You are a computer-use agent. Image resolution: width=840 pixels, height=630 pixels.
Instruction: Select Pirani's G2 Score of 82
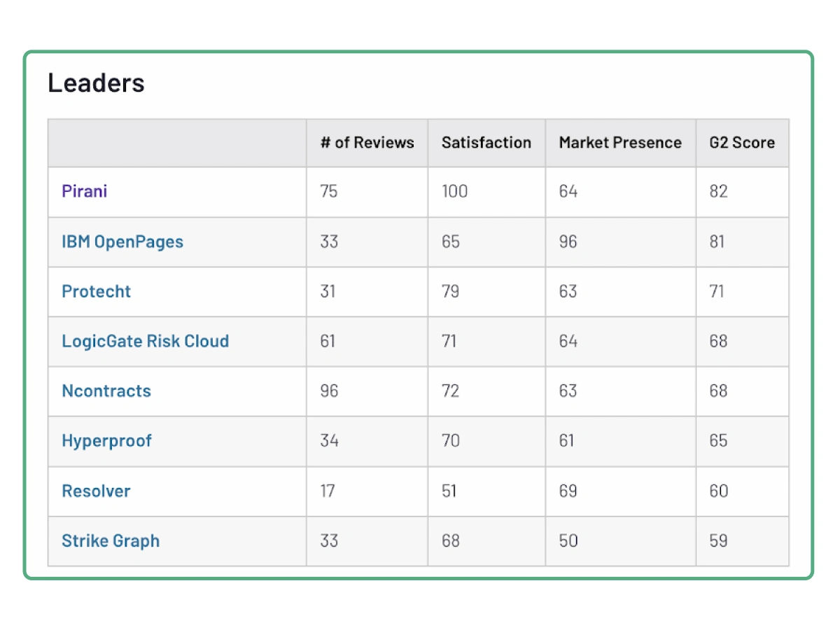[x=718, y=191]
